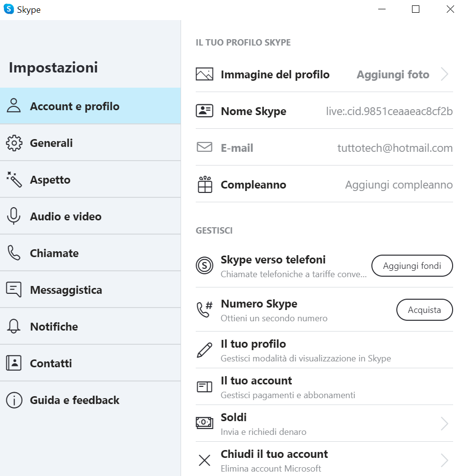The image size is (458, 476).
Task: Click the Skype to phones credit icon
Action: (205, 265)
